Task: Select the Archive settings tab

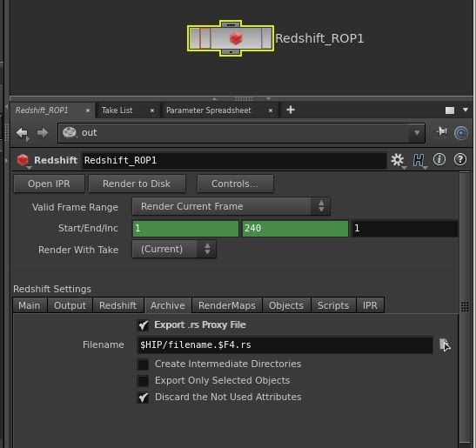Action: click(x=168, y=305)
